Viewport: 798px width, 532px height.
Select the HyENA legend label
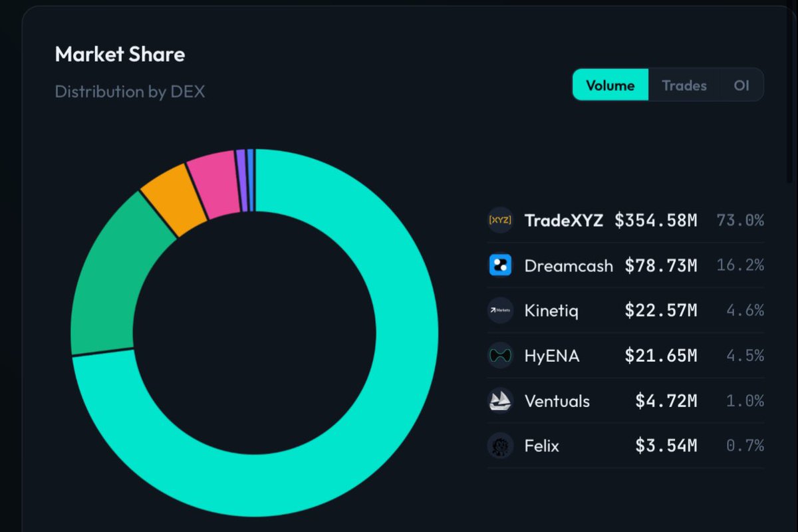click(552, 356)
